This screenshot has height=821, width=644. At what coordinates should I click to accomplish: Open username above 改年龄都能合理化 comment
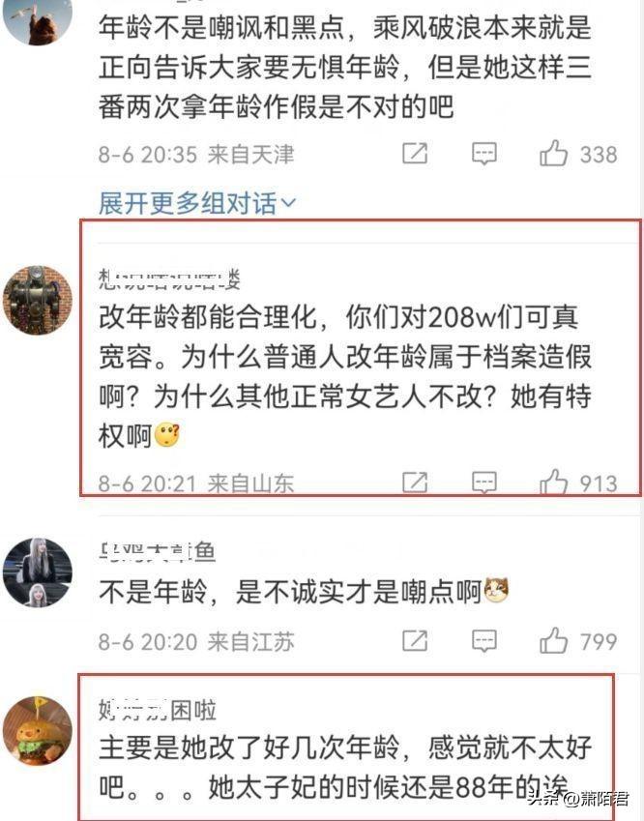169,279
